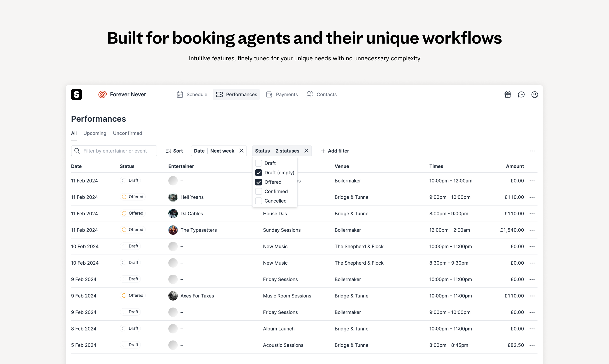This screenshot has height=364, width=609.
Task: Check the Draft status checkbox
Action: click(258, 163)
